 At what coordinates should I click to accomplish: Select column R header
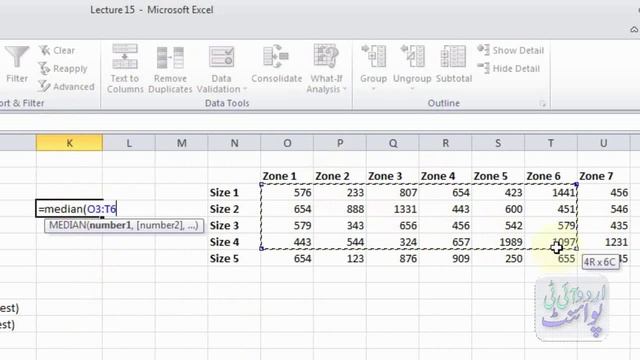click(445, 143)
